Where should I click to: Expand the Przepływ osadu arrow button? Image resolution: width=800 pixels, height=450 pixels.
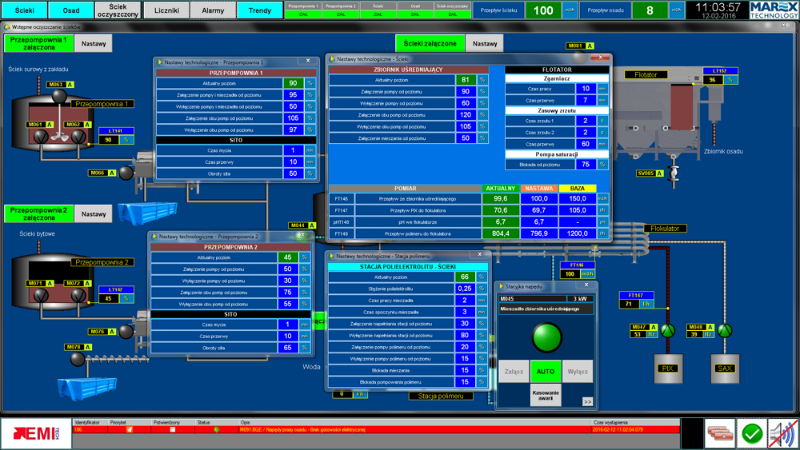677,10
